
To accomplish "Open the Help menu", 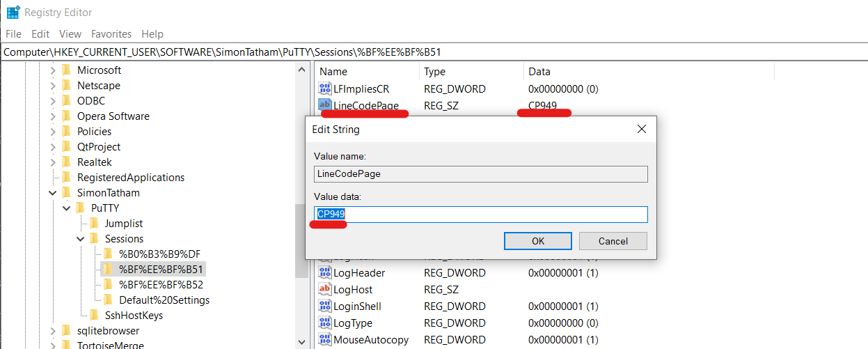I will pyautogui.click(x=152, y=33).
